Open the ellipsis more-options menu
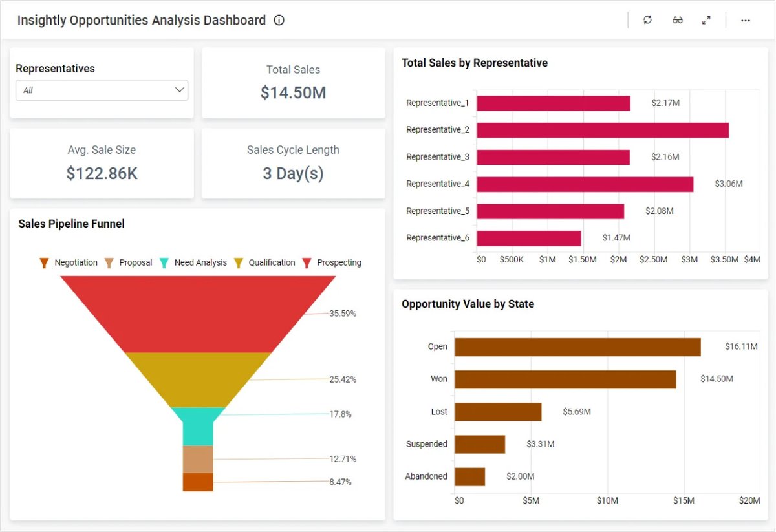 (x=745, y=20)
